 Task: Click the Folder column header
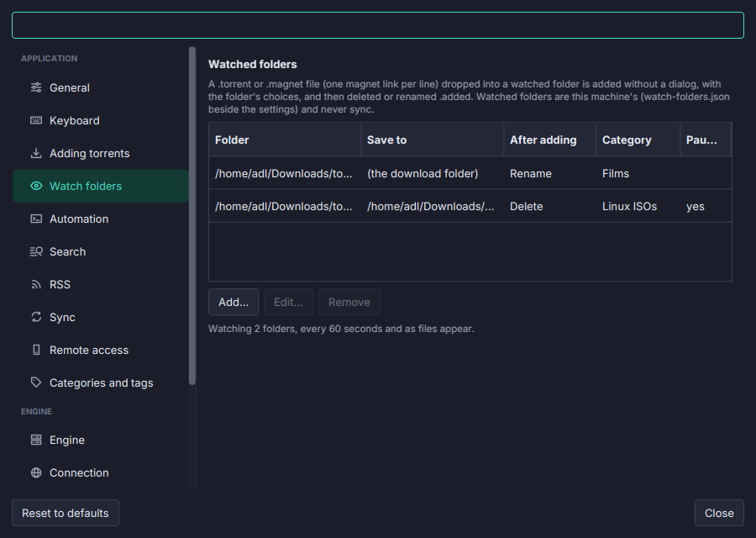point(285,140)
